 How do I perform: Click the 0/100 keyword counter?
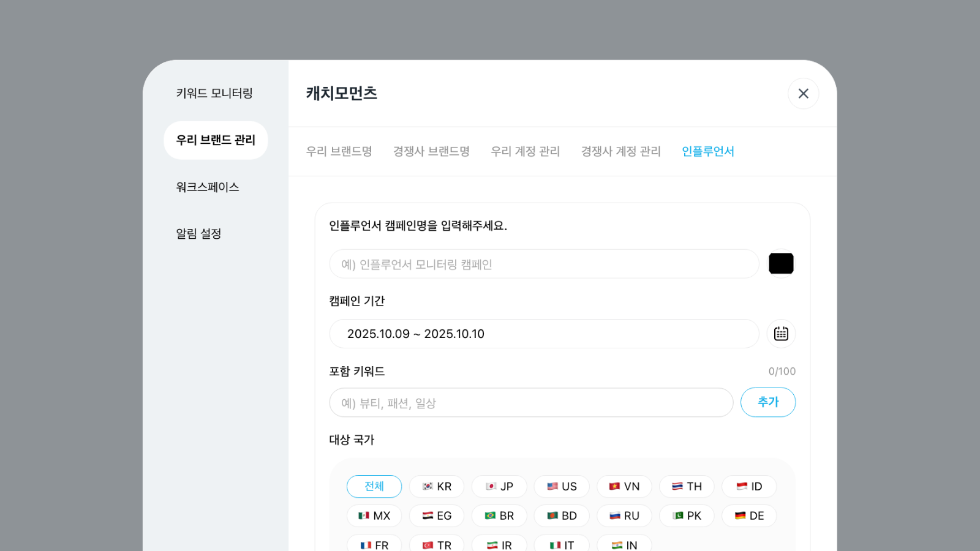pyautogui.click(x=782, y=371)
